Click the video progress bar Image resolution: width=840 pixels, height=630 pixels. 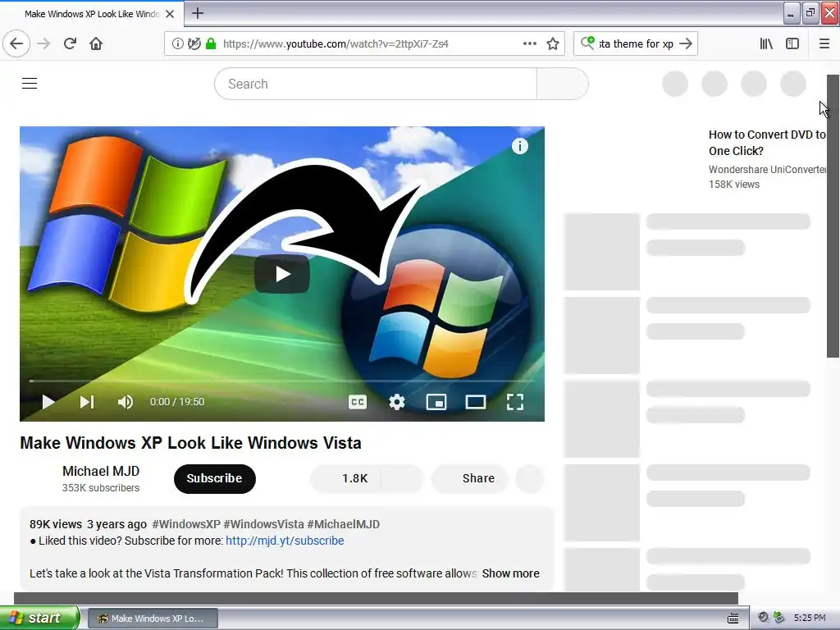(282, 381)
